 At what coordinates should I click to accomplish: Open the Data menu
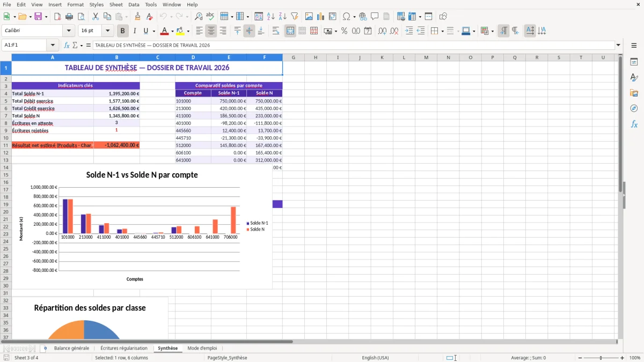click(134, 4)
